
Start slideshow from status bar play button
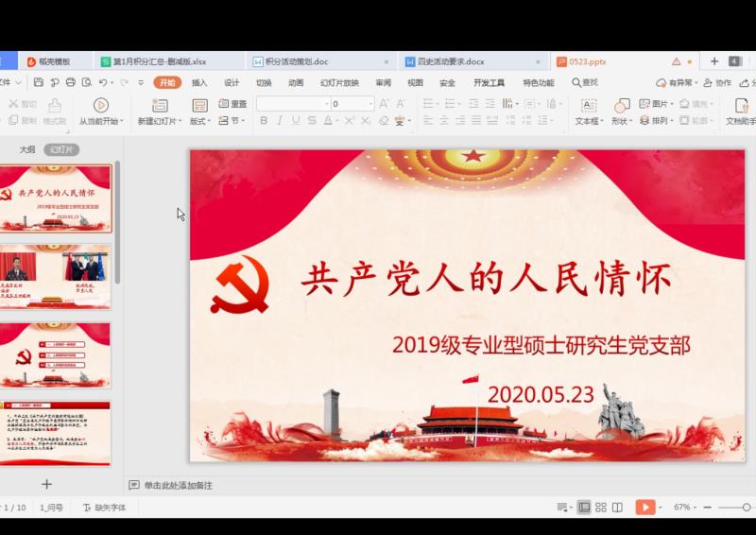click(x=644, y=508)
